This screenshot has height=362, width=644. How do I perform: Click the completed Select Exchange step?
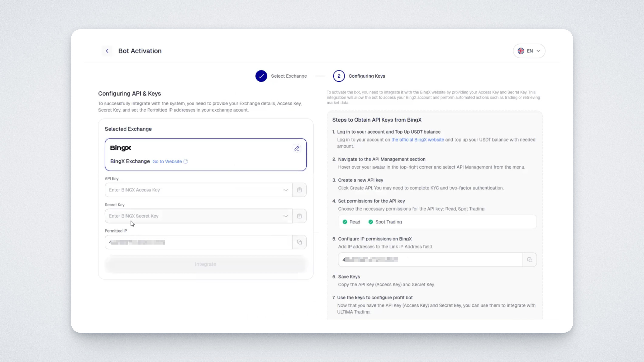(261, 76)
